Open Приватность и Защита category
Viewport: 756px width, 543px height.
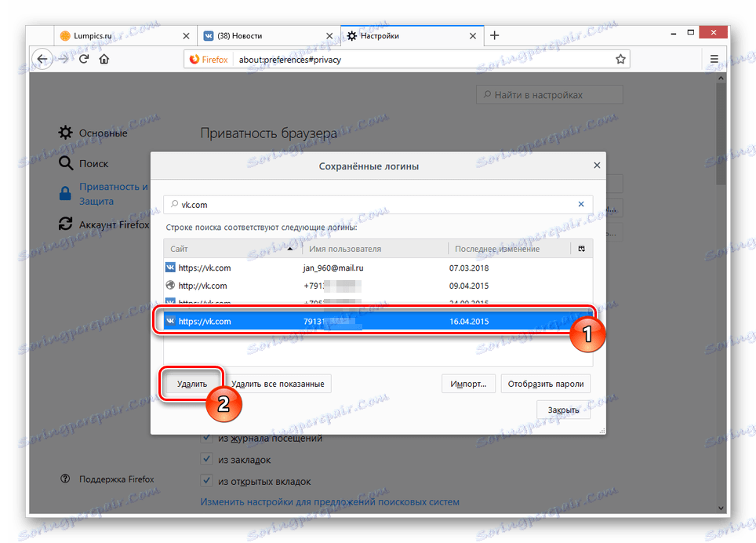[104, 194]
